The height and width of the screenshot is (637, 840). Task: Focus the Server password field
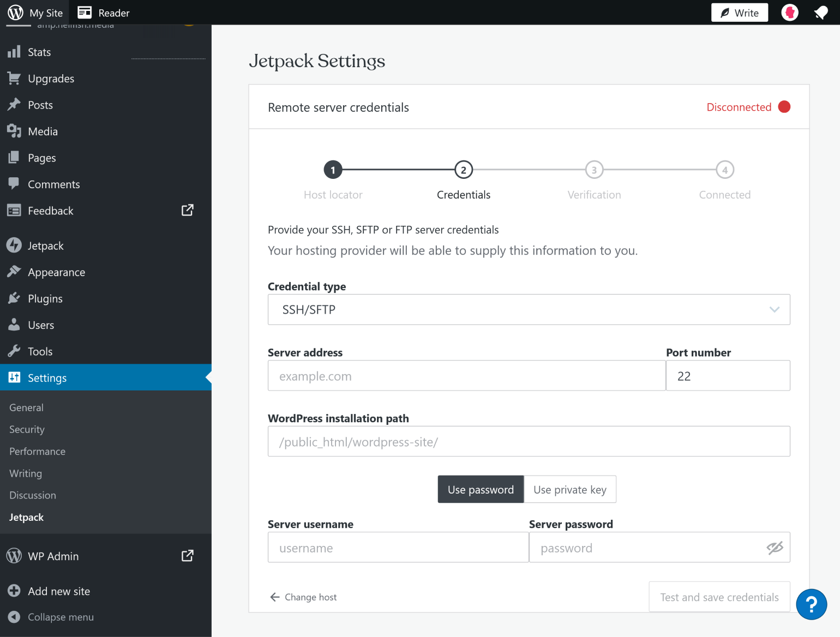click(659, 548)
